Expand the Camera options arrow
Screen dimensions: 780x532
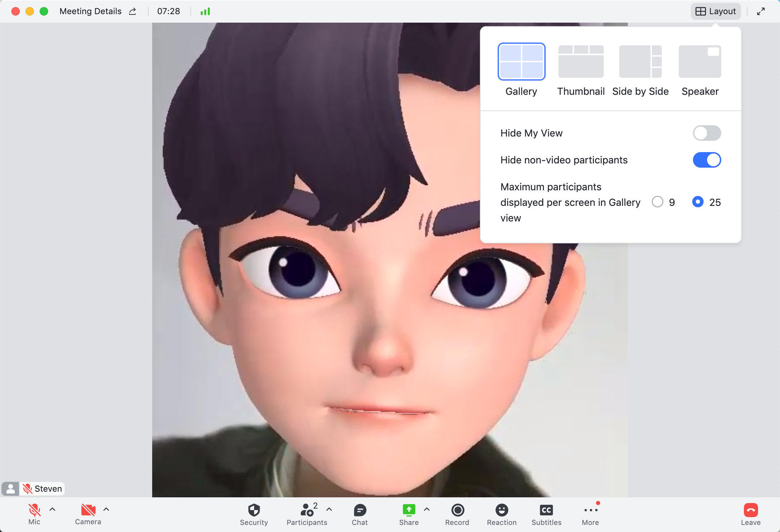coord(106,509)
